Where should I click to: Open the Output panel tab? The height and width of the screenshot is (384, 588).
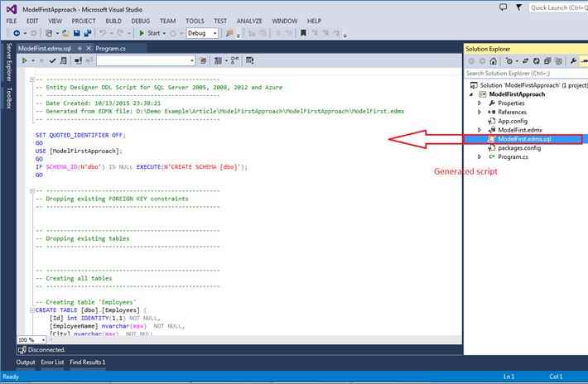click(x=26, y=362)
